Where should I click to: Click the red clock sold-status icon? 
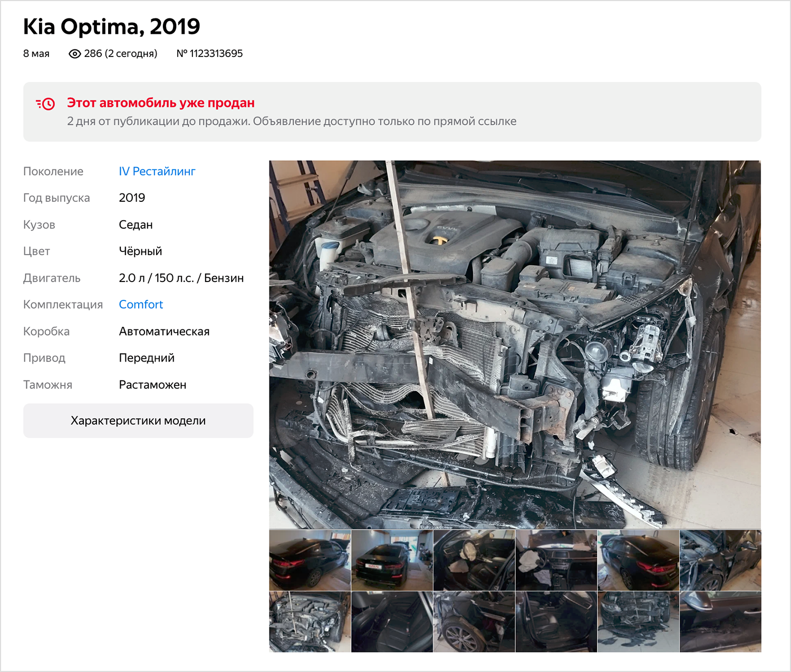pos(45,103)
